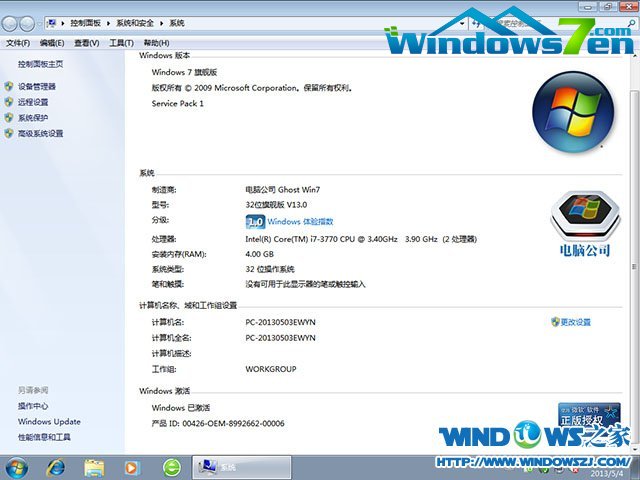Click the text Windows 7 旗舰版
This screenshot has width=640, height=480.
(x=184, y=72)
